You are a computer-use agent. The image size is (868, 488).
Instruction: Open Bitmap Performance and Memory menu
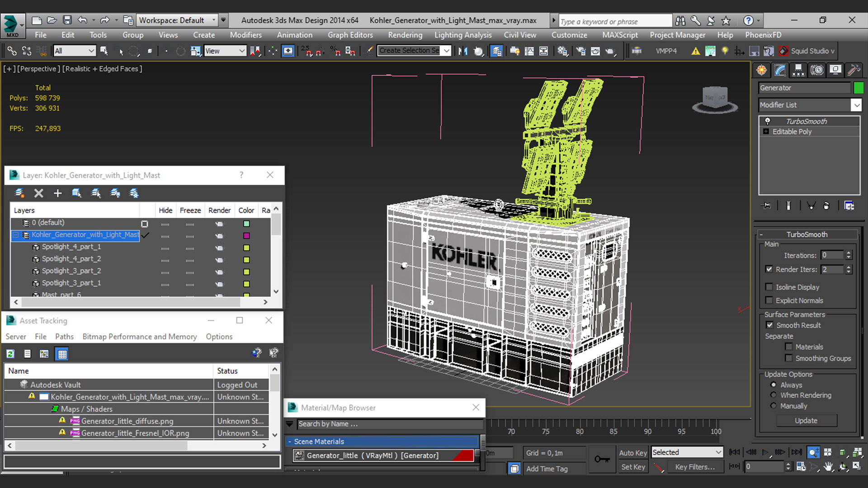tap(140, 337)
